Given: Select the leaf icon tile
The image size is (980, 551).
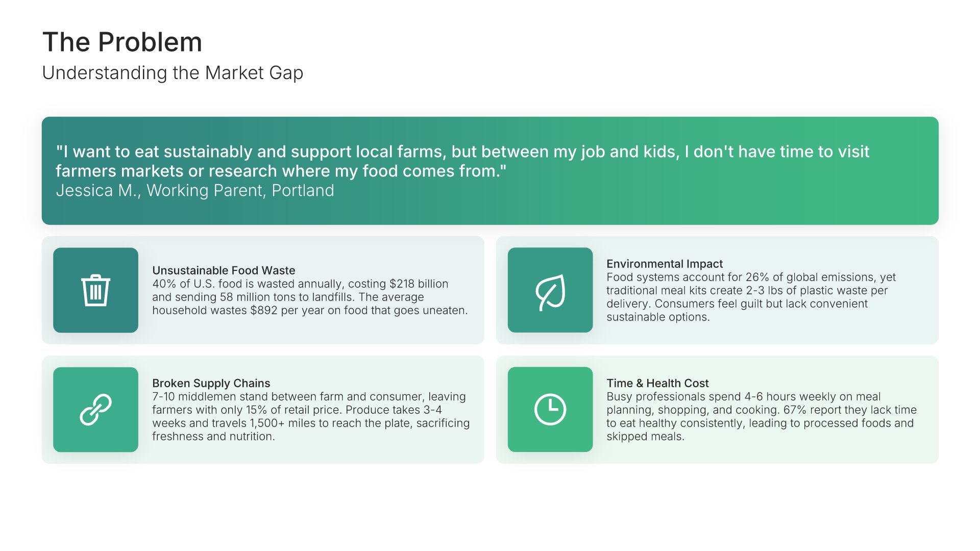Looking at the screenshot, I should click(550, 290).
